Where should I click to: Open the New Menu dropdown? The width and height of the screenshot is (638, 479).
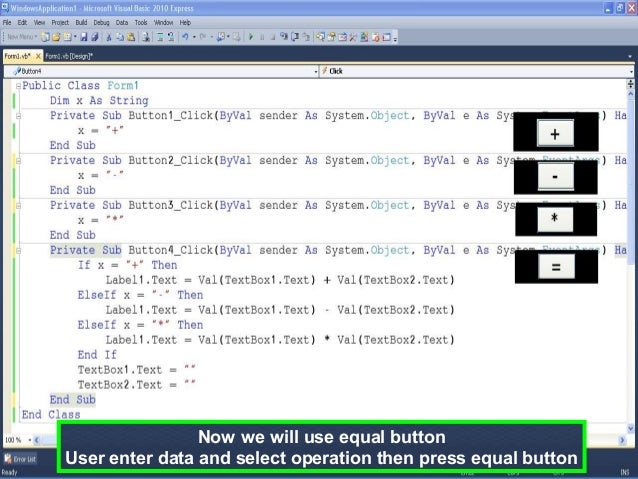[22, 37]
